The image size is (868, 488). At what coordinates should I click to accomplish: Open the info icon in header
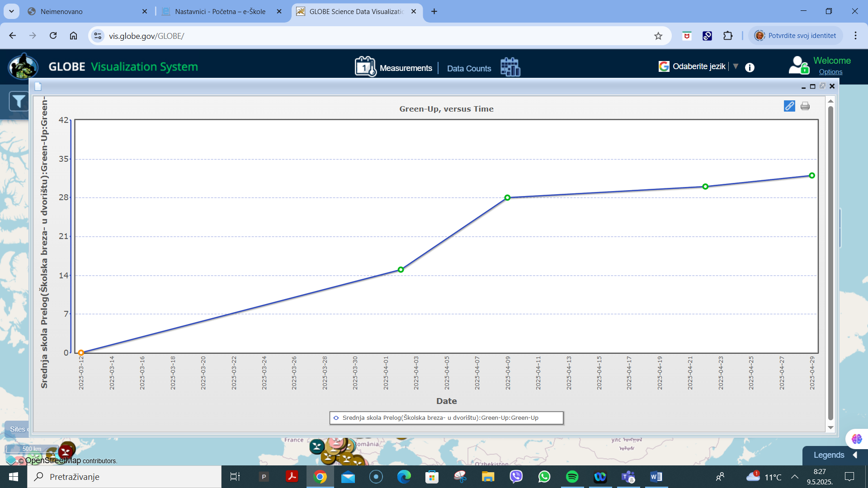pos(750,67)
